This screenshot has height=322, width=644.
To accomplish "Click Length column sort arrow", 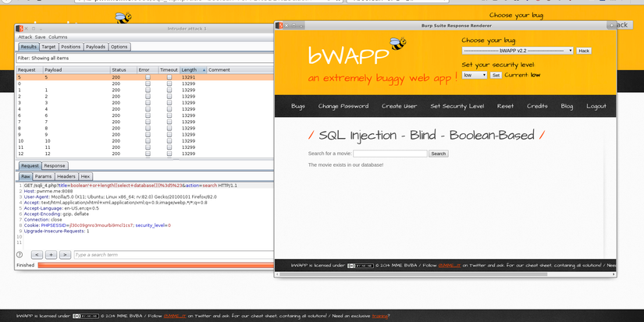I will point(204,70).
